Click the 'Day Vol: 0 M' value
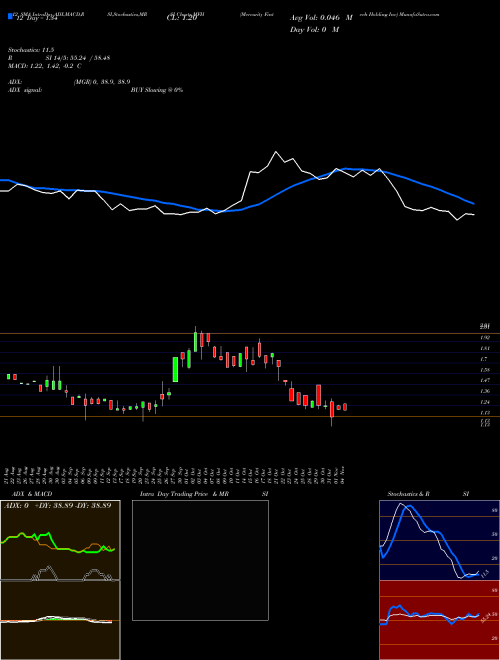 pyautogui.click(x=314, y=30)
